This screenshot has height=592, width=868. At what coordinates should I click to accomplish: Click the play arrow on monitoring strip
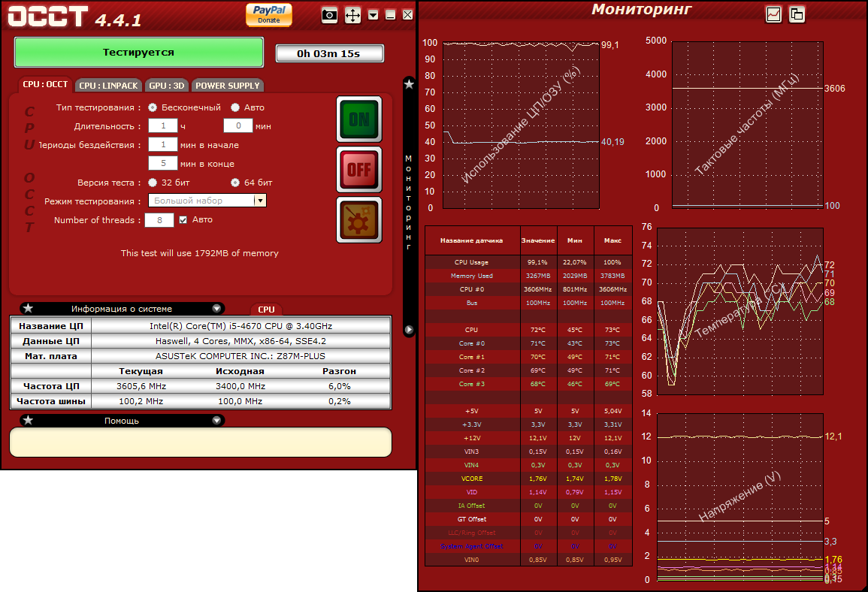coord(409,330)
